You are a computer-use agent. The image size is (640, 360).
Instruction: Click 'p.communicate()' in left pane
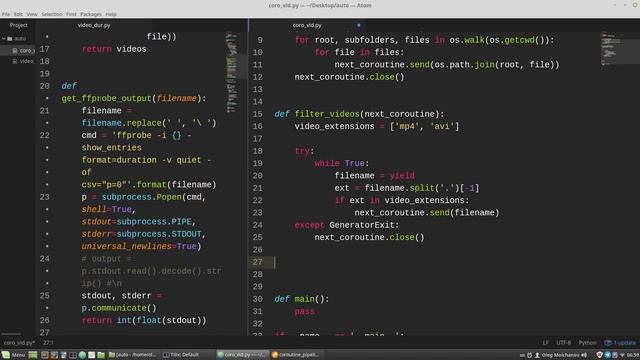119,308
